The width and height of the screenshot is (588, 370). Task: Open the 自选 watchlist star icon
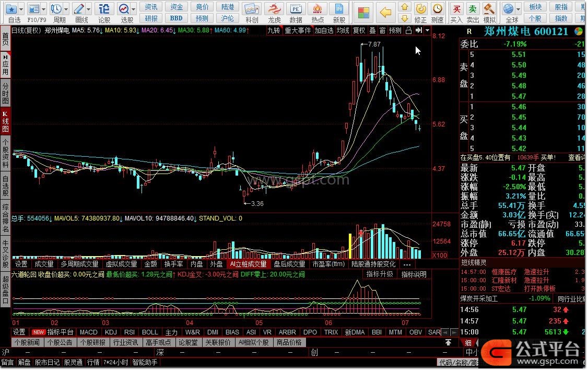[12, 9]
